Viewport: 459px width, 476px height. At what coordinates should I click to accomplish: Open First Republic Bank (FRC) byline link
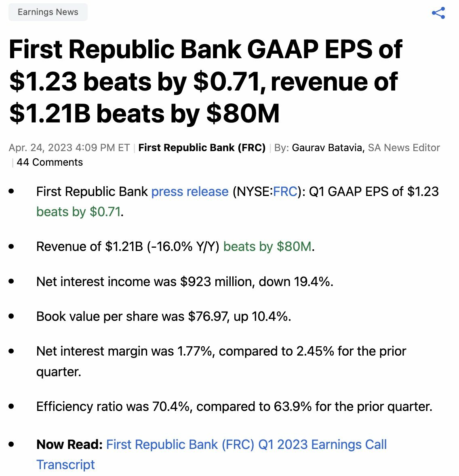coord(202,147)
